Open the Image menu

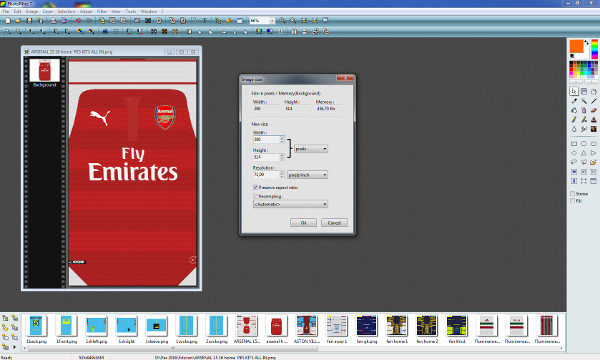point(32,11)
